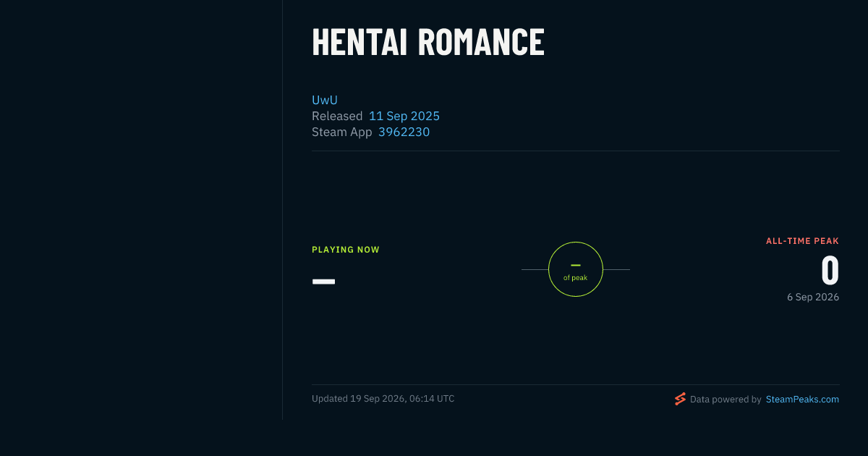Image resolution: width=868 pixels, height=456 pixels.
Task: Click the empty left sidebar panel
Action: tap(141, 210)
